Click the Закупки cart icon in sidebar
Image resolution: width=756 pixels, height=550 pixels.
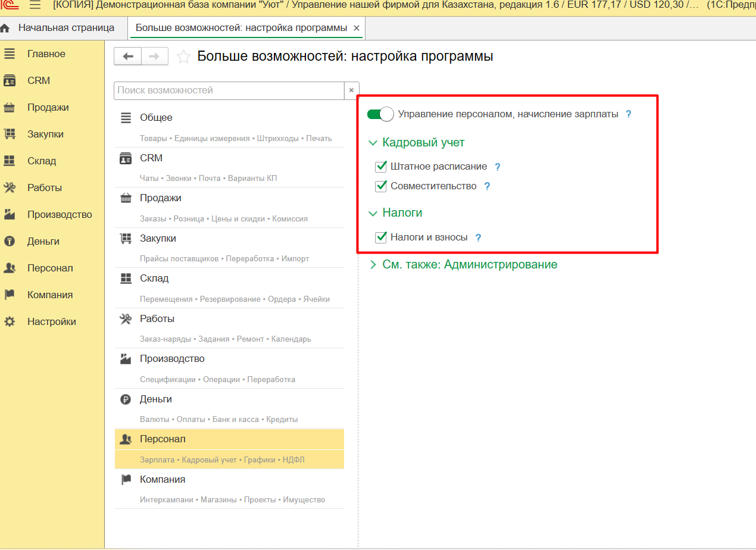(10, 135)
